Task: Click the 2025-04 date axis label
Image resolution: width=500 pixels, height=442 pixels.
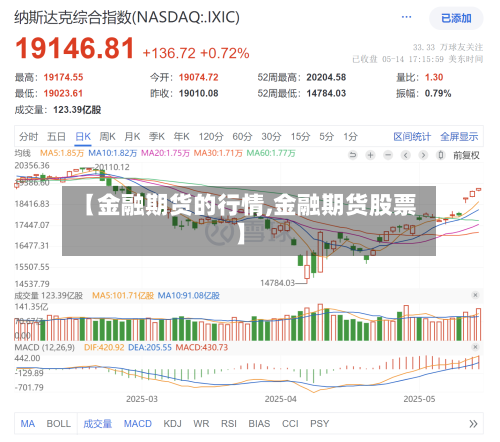Action: 280,399
